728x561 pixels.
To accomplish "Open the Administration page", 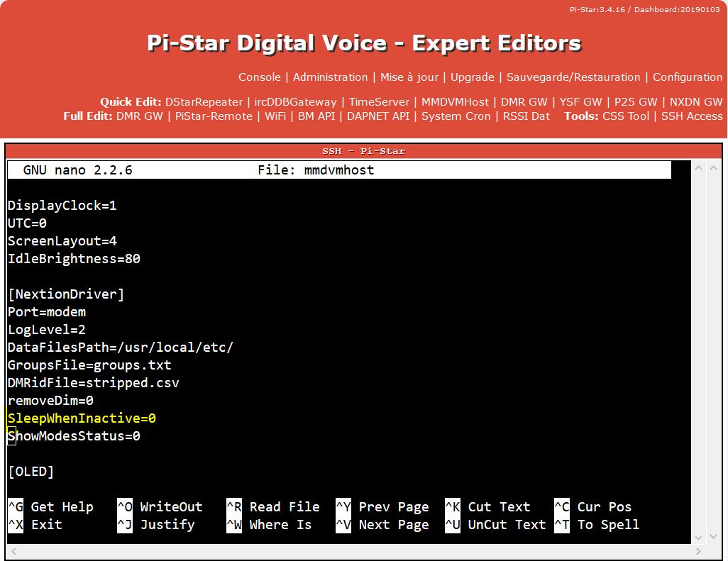I will [330, 77].
